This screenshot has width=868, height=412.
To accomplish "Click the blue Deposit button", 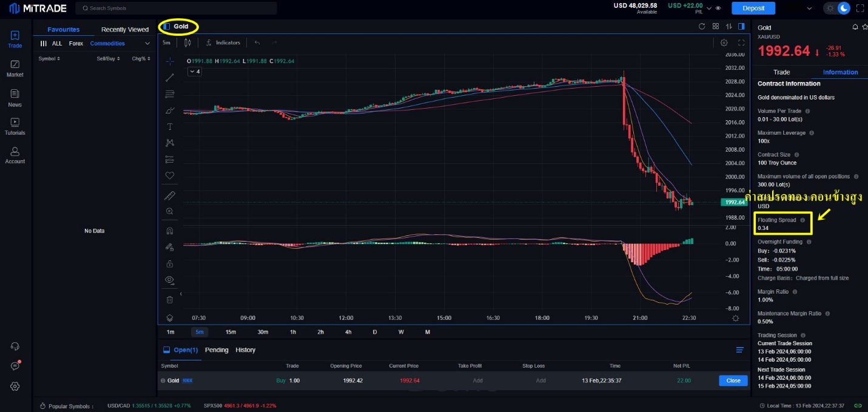I will pos(753,8).
